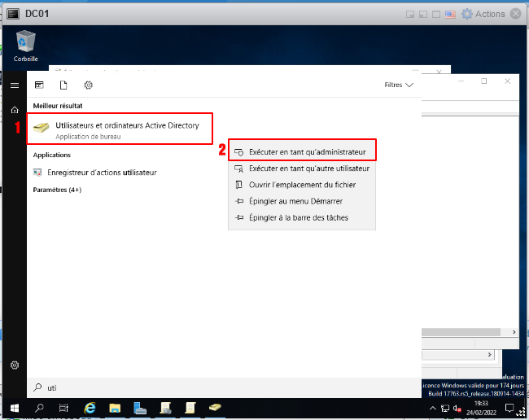Open the Corbeille recycle bin
This screenshot has width=529, height=420.
click(x=26, y=46)
